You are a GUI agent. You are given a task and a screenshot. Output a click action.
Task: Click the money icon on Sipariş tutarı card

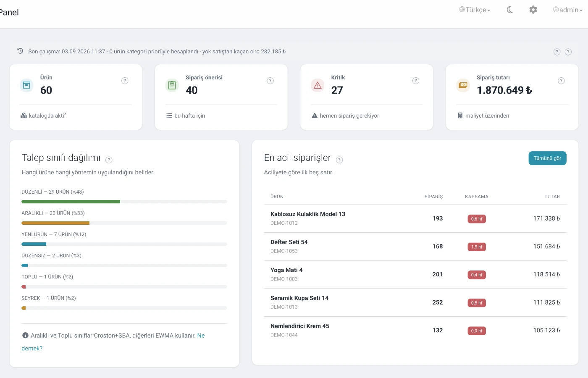pos(463,85)
